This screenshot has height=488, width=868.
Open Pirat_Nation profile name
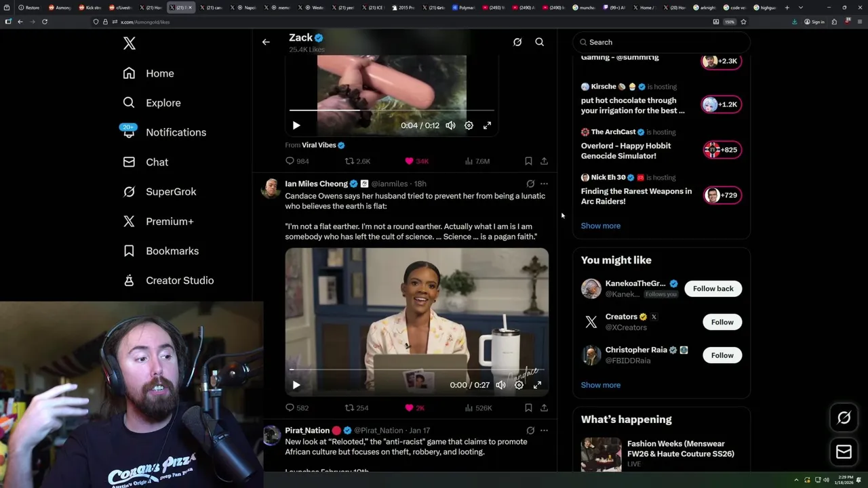point(307,430)
